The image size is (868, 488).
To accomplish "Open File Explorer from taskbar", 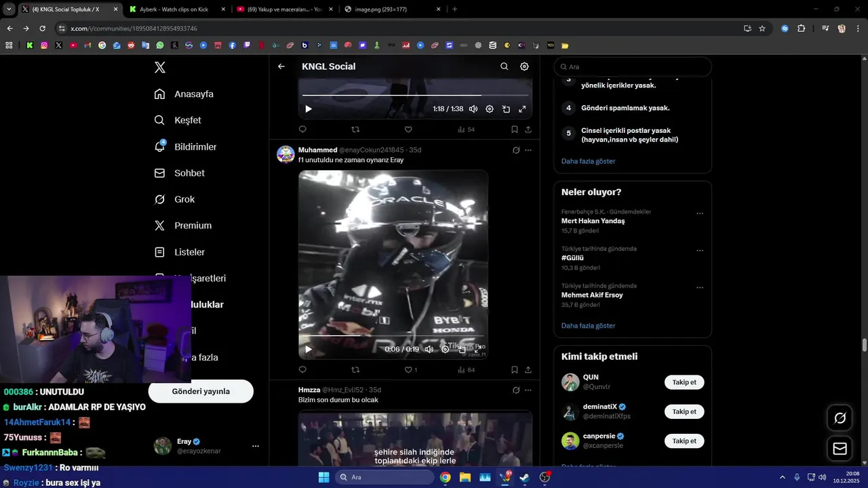I will pyautogui.click(x=465, y=477).
